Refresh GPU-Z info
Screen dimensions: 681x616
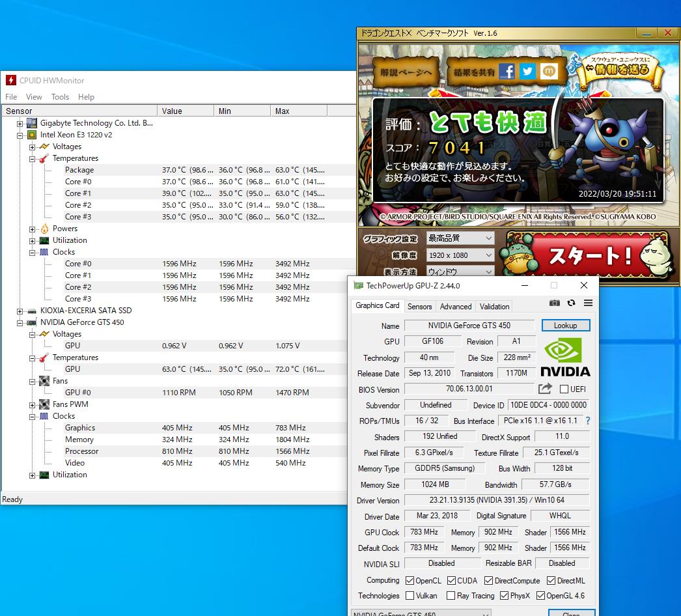(x=572, y=303)
